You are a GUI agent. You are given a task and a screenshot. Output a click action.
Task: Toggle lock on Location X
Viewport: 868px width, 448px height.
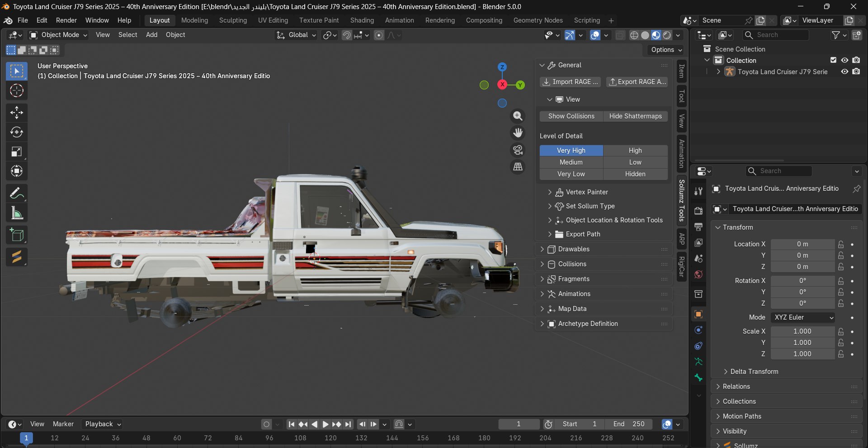pyautogui.click(x=841, y=244)
